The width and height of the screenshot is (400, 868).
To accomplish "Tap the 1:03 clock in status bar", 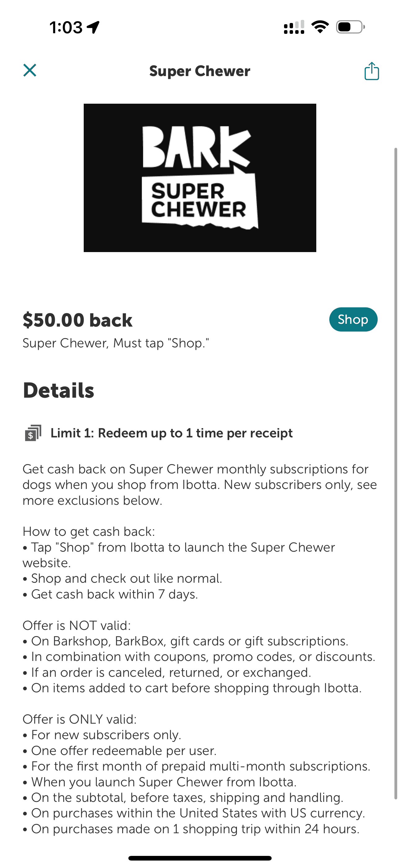I will 66,27.
